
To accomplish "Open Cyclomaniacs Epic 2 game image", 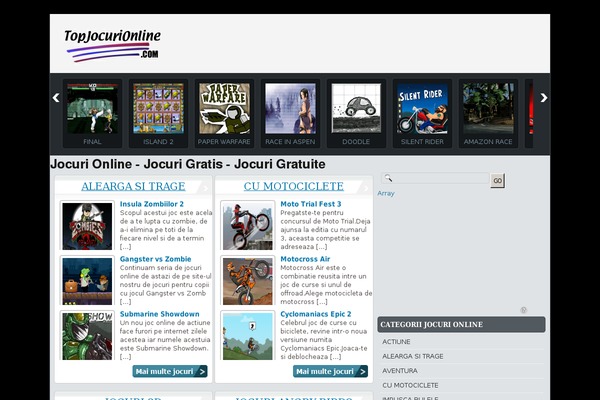I will coord(248,336).
